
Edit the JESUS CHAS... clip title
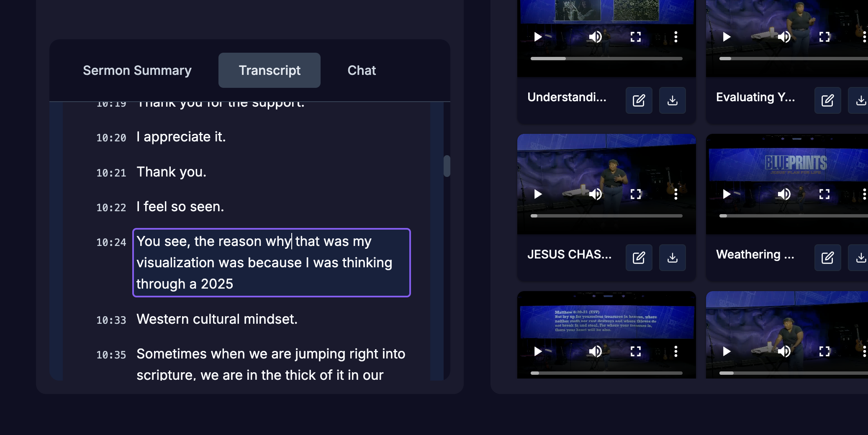coord(639,258)
